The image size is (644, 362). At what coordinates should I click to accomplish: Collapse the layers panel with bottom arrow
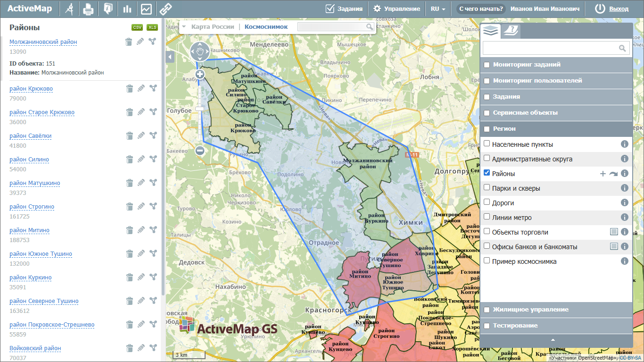[553, 340]
